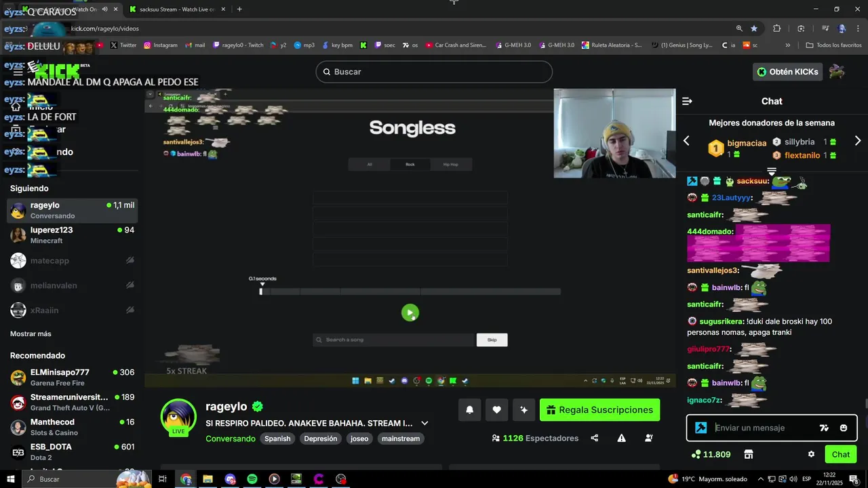The width and height of the screenshot is (868, 488).
Task: Bookmark this page with the star icon
Action: 754,28
